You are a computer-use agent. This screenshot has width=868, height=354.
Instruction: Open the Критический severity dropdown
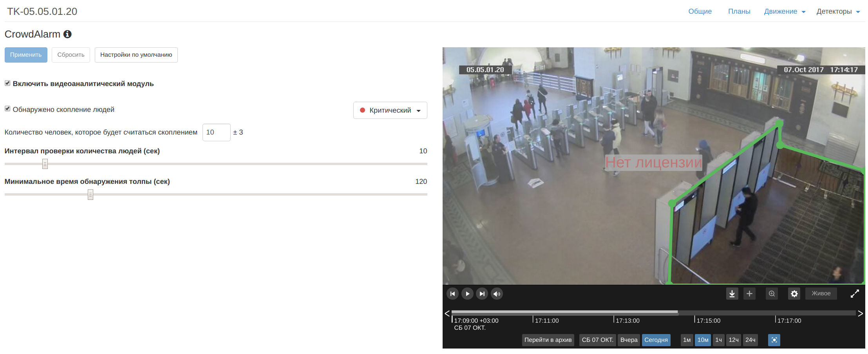pyautogui.click(x=390, y=110)
